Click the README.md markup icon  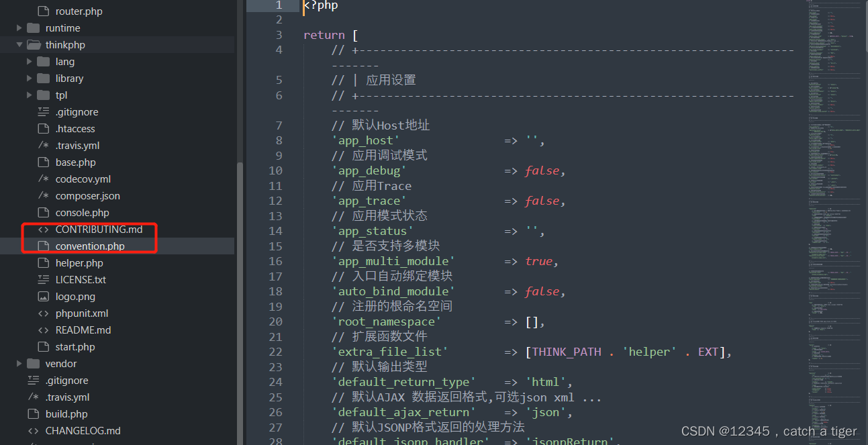(x=44, y=330)
